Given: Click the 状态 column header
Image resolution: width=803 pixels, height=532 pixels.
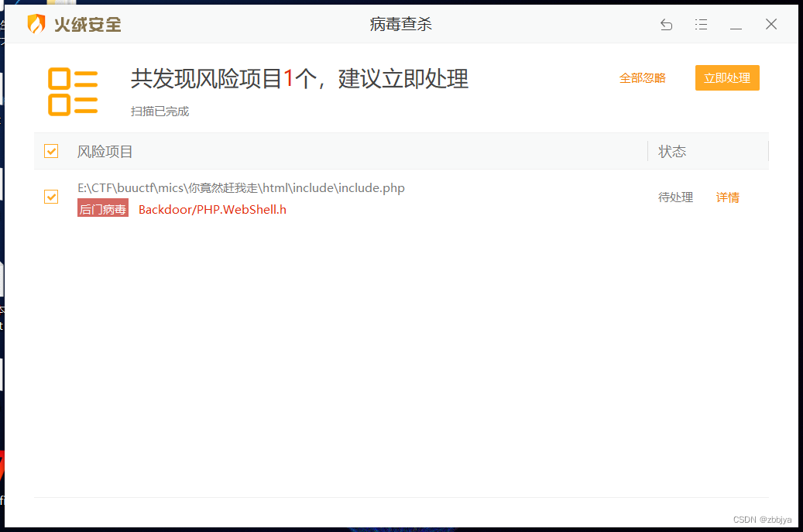Looking at the screenshot, I should coord(672,152).
